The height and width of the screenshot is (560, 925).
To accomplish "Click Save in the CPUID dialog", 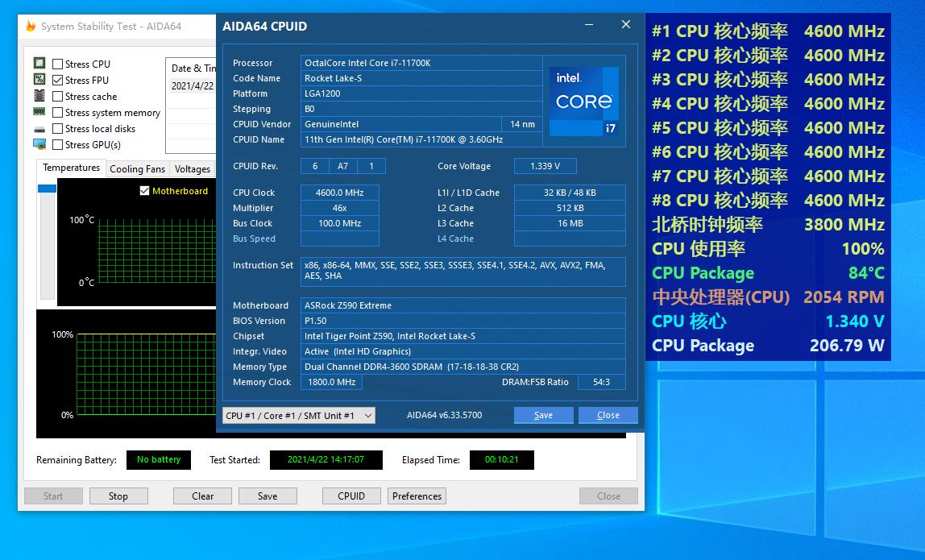I will tap(543, 416).
